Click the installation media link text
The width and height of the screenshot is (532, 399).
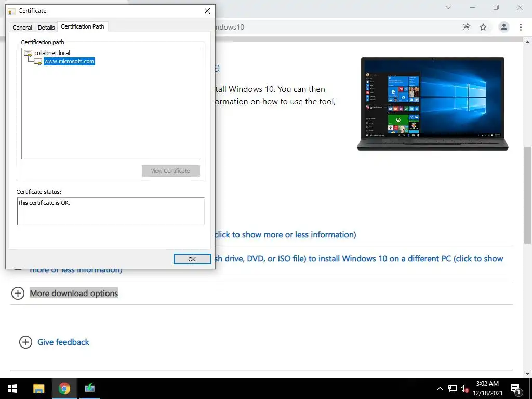coord(358,259)
